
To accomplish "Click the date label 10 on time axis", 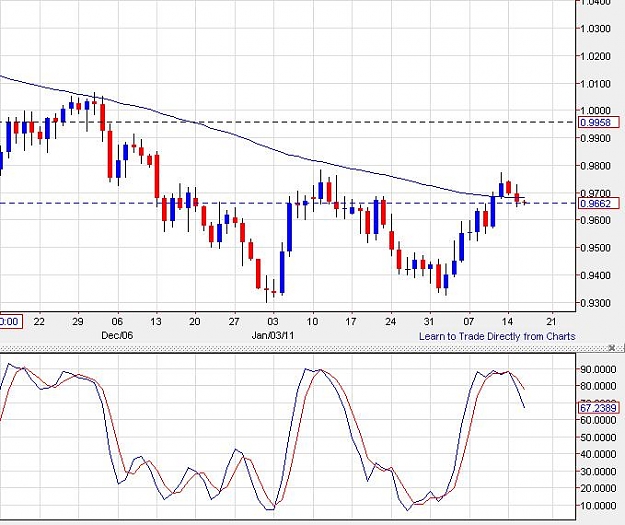I will [x=312, y=321].
